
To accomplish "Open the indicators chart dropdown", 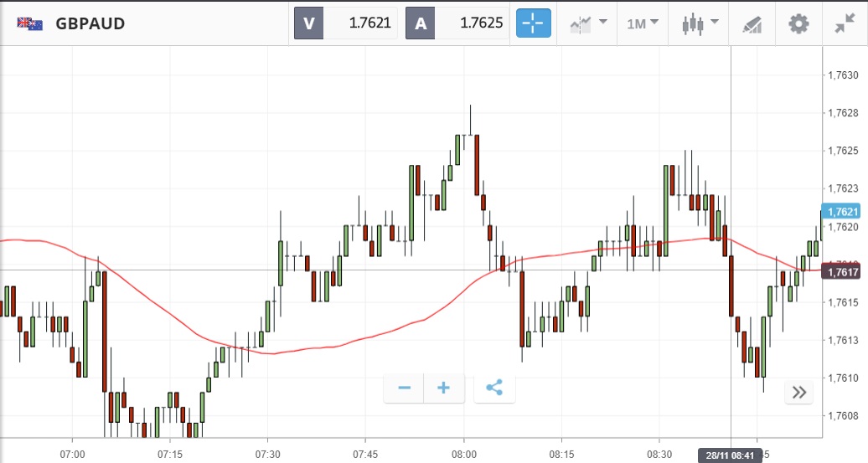I will (x=587, y=23).
